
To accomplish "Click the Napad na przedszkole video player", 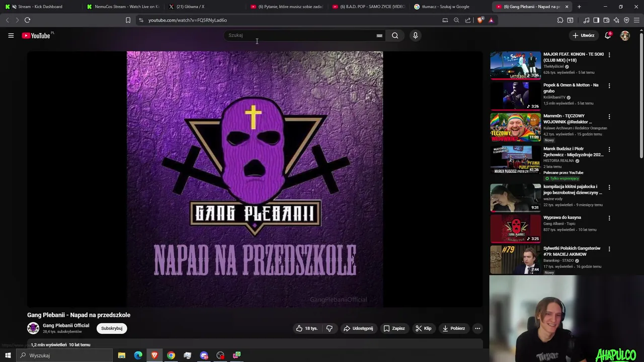I will [x=255, y=179].
